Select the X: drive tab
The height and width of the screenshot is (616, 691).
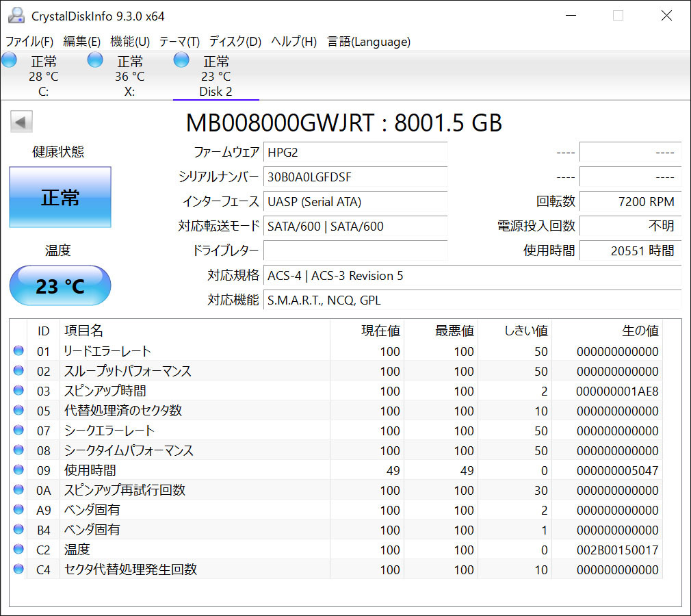pos(129,77)
